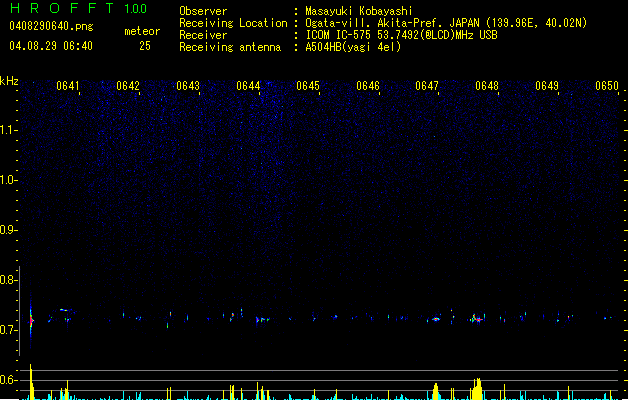Click the strong red meteor echo just before 0641
This screenshot has width=629, height=400.
pos(31,320)
